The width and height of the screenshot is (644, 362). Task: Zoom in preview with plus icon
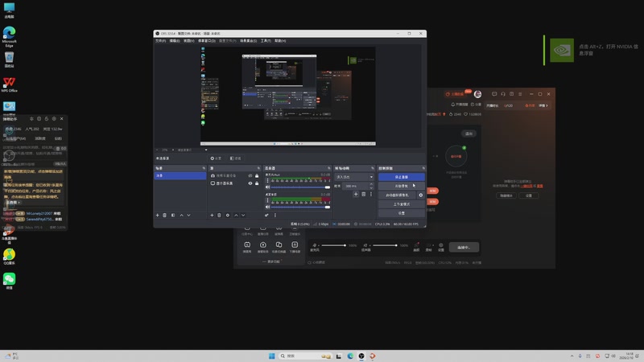(x=173, y=150)
